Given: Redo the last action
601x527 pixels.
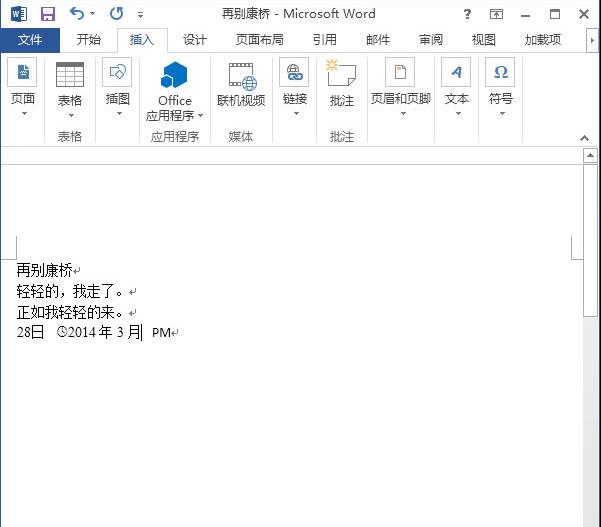Looking at the screenshot, I should (117, 14).
